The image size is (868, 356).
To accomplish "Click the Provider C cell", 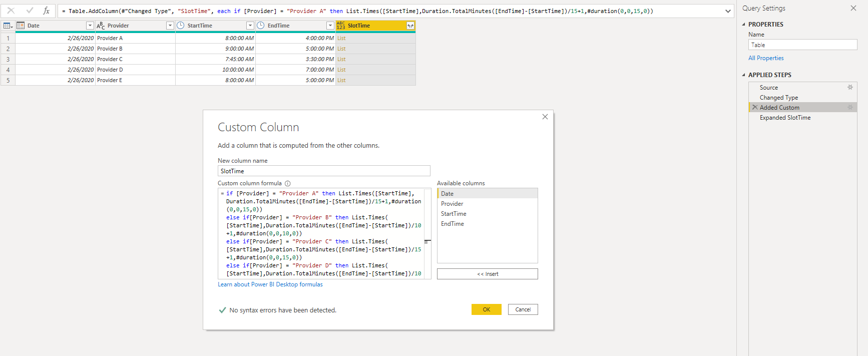I will pos(135,59).
